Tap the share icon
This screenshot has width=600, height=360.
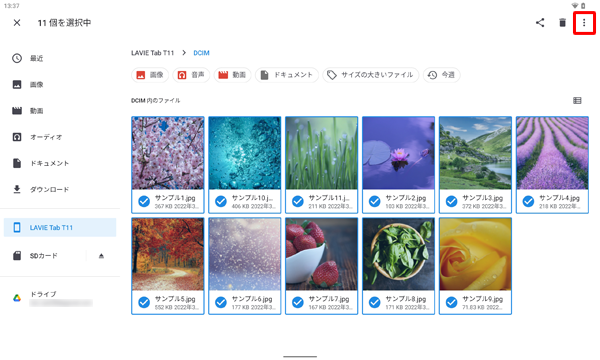pos(540,23)
